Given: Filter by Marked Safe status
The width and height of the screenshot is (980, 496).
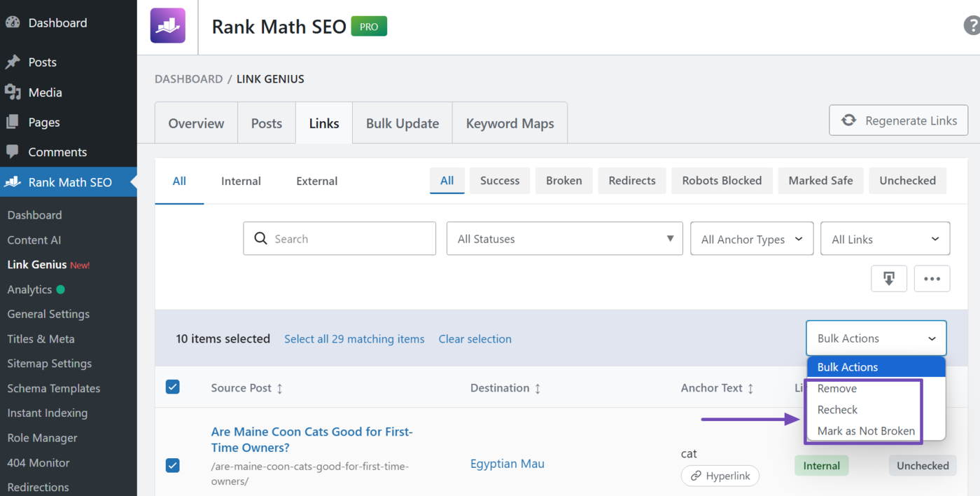Looking at the screenshot, I should click(x=820, y=180).
